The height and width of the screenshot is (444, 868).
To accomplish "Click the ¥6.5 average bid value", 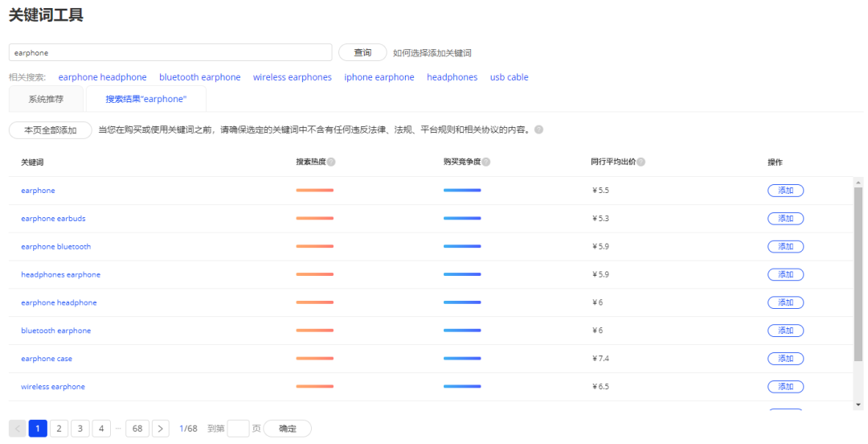I will coord(600,386).
